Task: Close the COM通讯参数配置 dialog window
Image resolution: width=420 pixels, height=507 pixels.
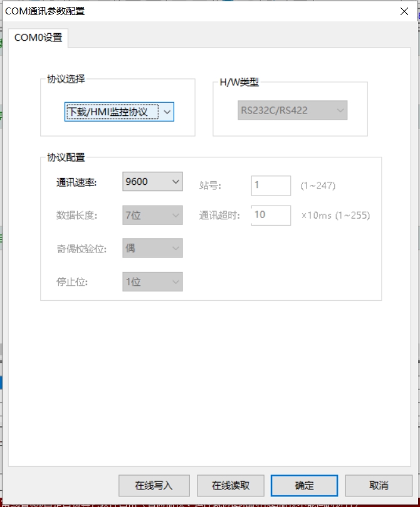Action: (x=404, y=11)
